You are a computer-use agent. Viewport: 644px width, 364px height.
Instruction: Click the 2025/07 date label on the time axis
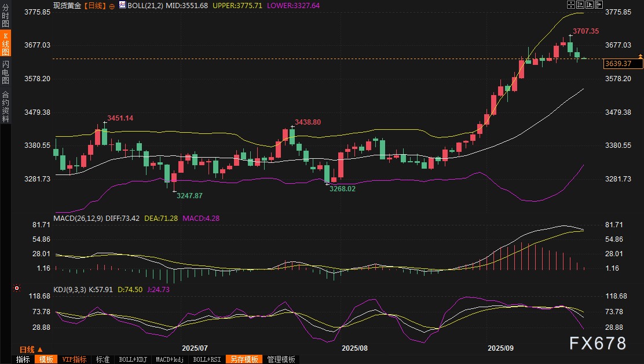click(194, 348)
